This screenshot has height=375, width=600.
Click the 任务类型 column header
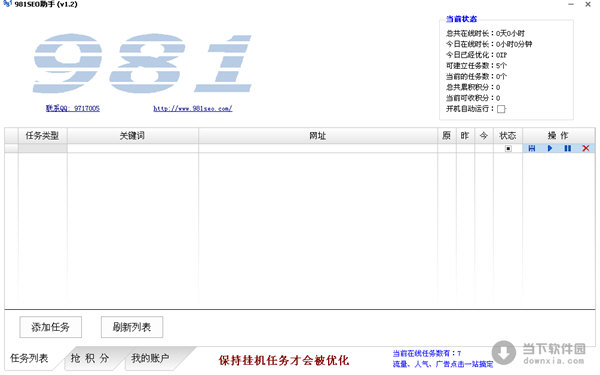(x=42, y=135)
